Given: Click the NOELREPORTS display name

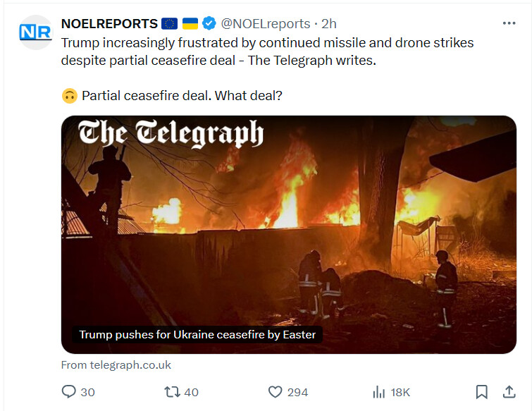Looking at the screenshot, I should pos(109,24).
